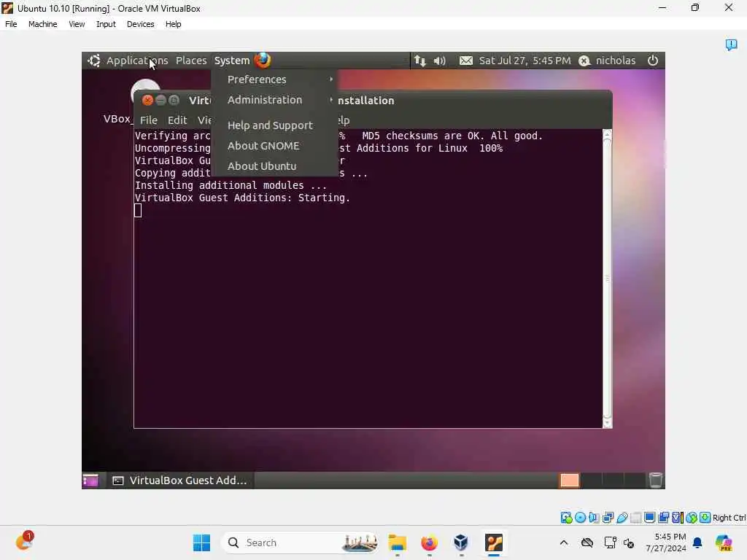Image resolution: width=747 pixels, height=560 pixels.
Task: Open terminal window's Edit menu
Action: point(177,120)
